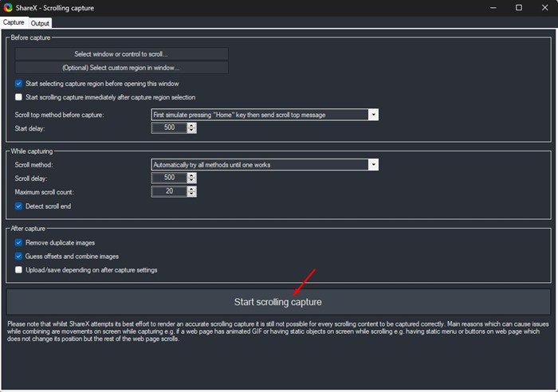This screenshot has height=392, width=558.
Task: Switch to the Output tab
Action: pos(40,23)
